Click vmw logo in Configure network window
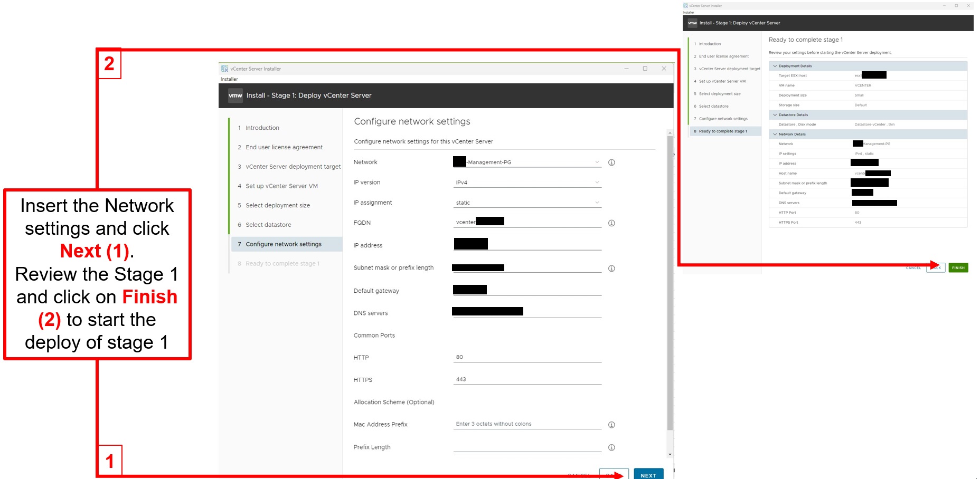Viewport: 980px width, 479px height. [235, 95]
